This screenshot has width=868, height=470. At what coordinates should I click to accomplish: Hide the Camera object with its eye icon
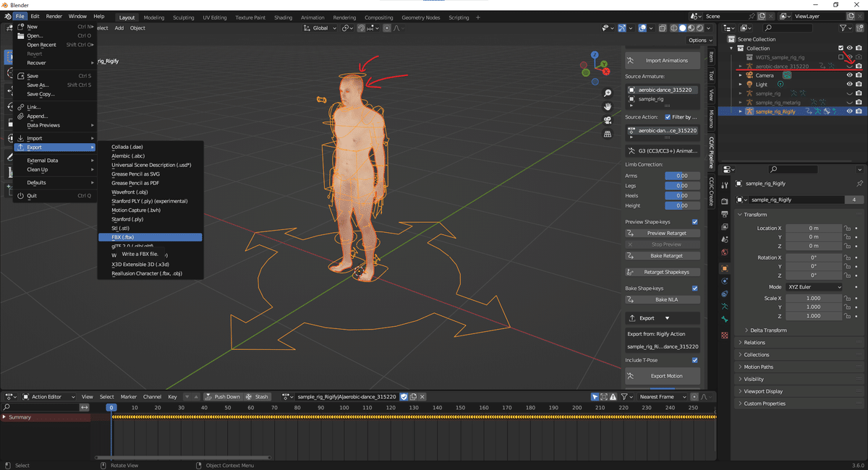coord(849,75)
